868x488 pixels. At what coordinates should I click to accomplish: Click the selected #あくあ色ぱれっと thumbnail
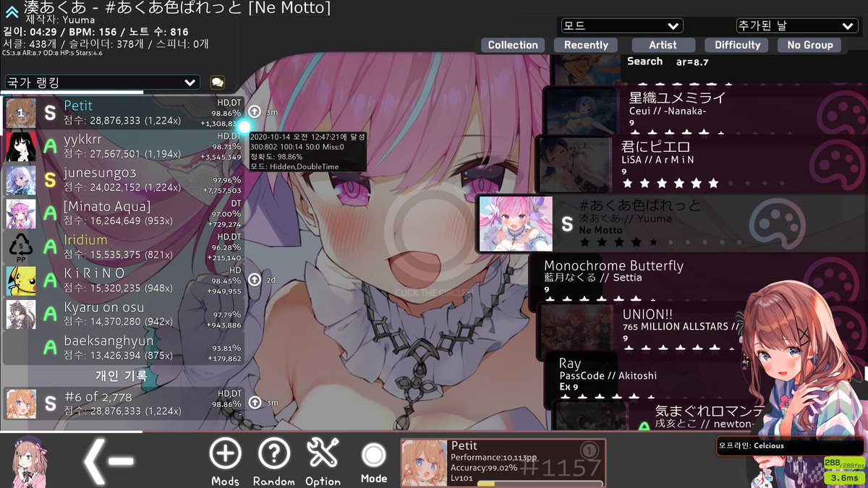pyautogui.click(x=516, y=224)
